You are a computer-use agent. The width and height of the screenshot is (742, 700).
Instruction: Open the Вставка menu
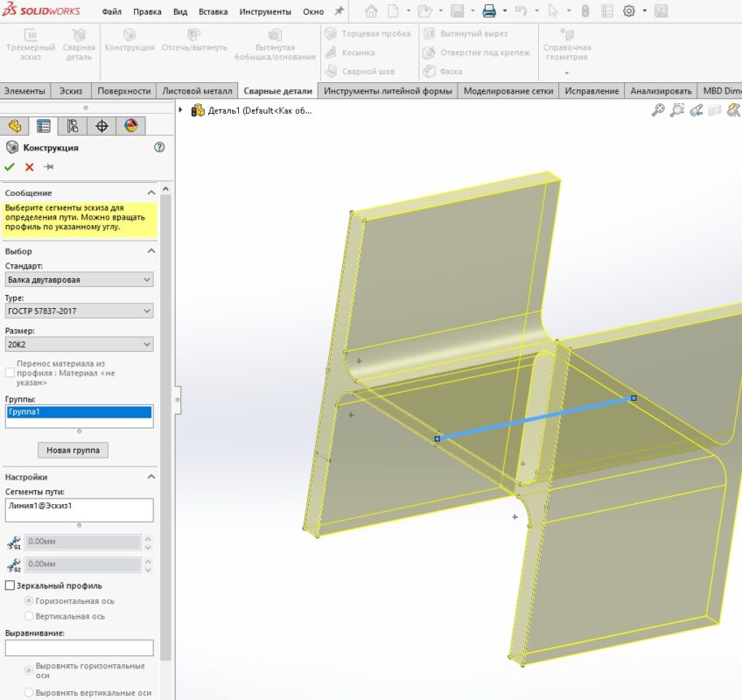[213, 11]
